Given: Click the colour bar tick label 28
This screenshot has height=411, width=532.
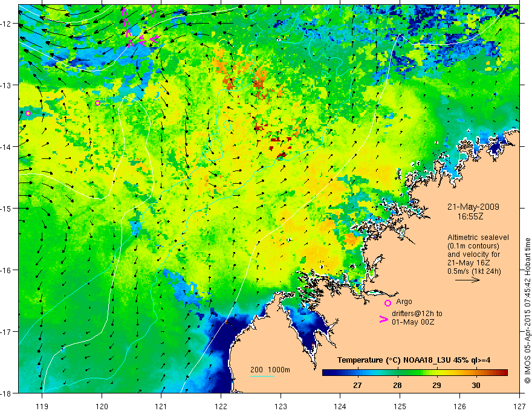Looking at the screenshot, I should point(397,385).
